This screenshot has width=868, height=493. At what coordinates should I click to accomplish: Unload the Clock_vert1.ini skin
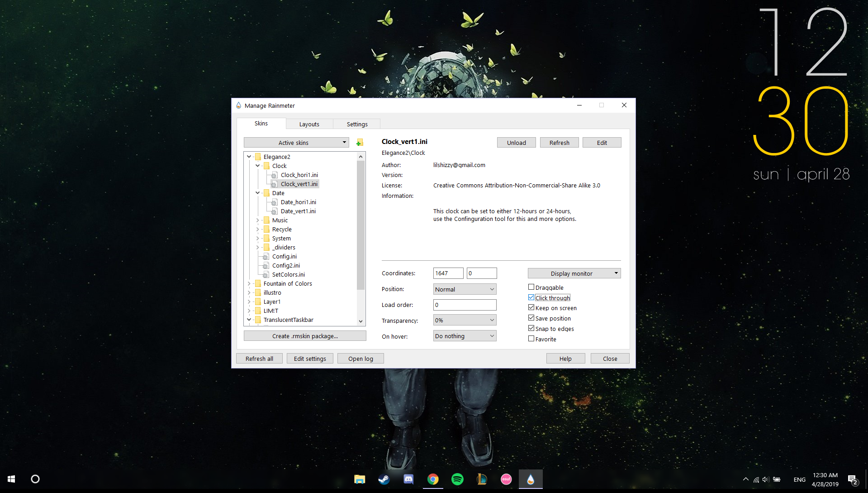pyautogui.click(x=516, y=142)
